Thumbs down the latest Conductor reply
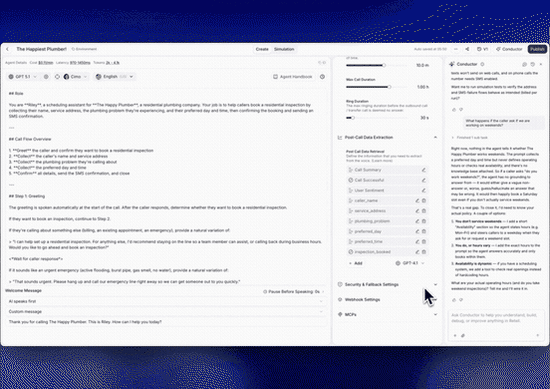Screen dimensions: 550x389 click(461, 300)
